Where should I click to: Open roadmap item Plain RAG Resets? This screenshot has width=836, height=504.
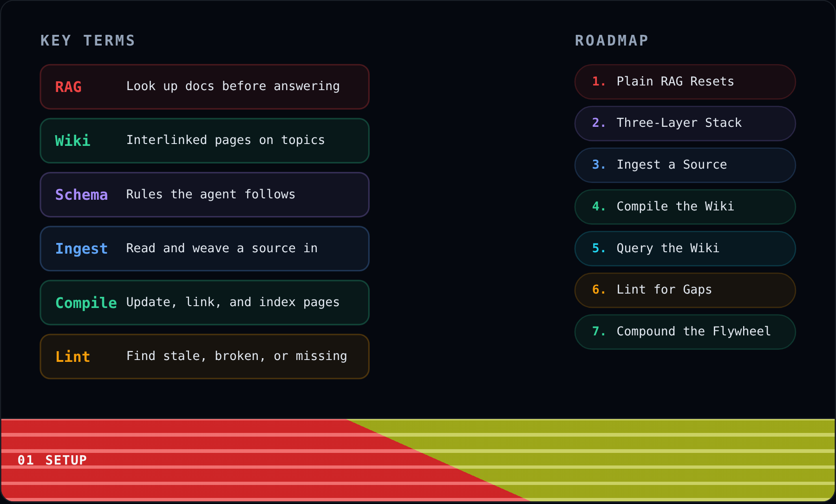(x=685, y=82)
